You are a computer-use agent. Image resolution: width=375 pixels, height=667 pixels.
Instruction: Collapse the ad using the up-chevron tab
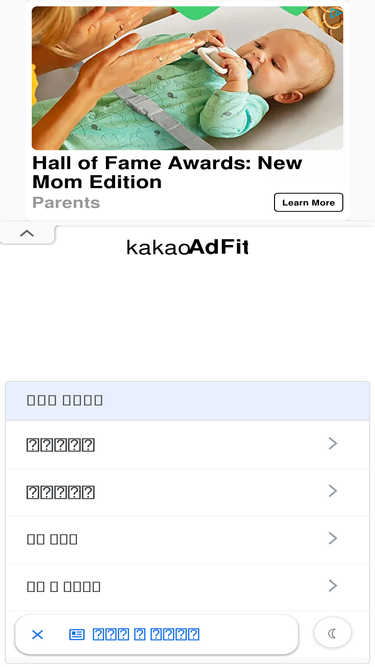tap(27, 234)
